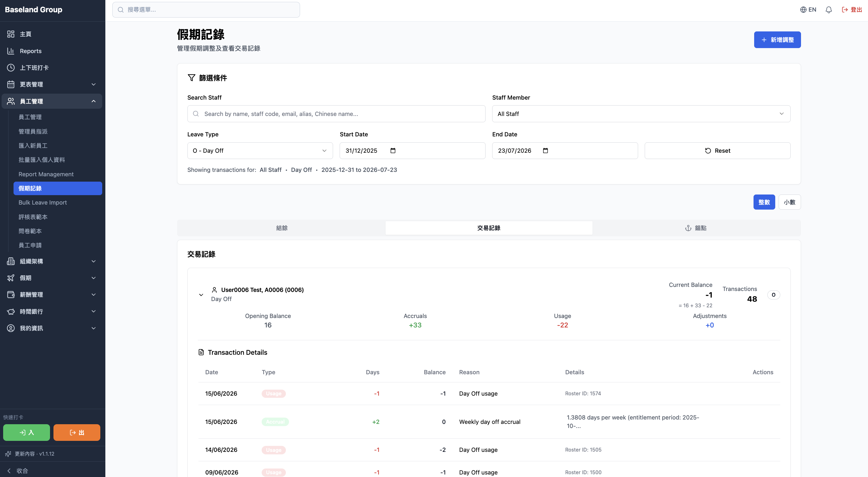
Task: Click the green 入 clock-in button
Action: point(26,432)
